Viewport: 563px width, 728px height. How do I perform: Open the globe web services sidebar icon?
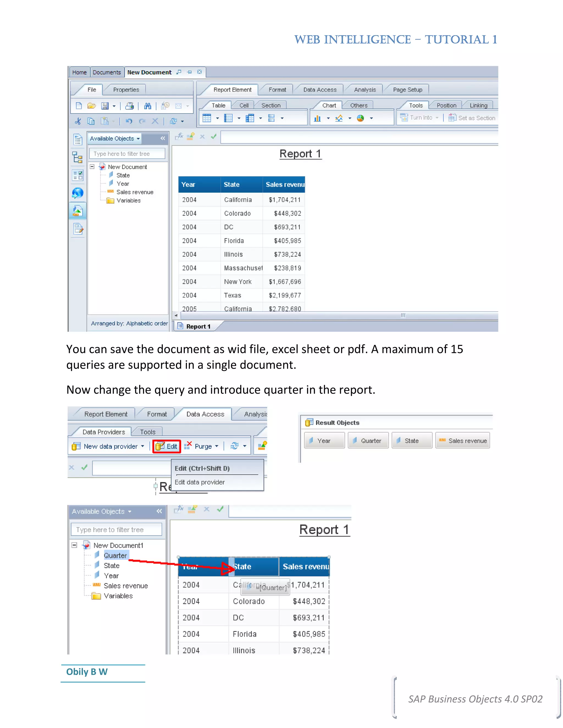point(78,193)
